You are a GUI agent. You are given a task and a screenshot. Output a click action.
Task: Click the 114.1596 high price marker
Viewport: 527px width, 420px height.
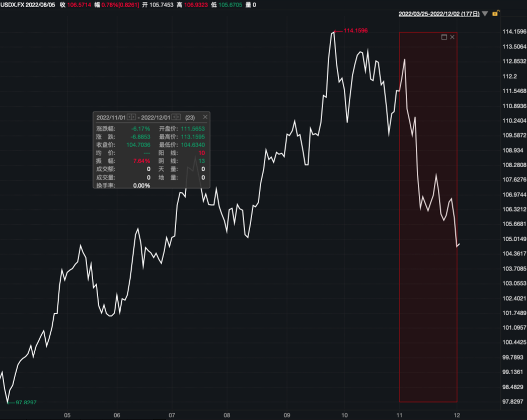tap(355, 31)
